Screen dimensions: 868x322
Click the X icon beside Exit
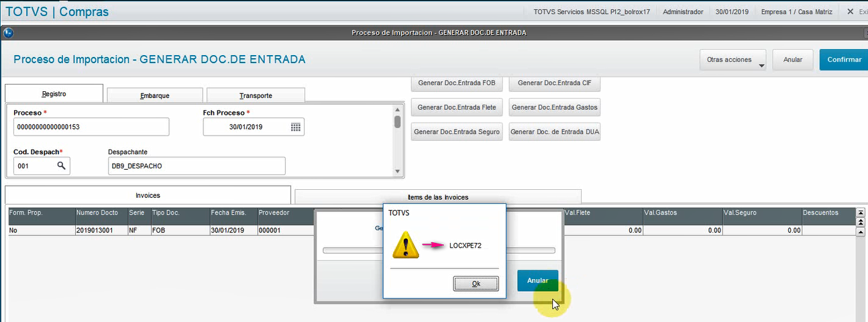850,11
